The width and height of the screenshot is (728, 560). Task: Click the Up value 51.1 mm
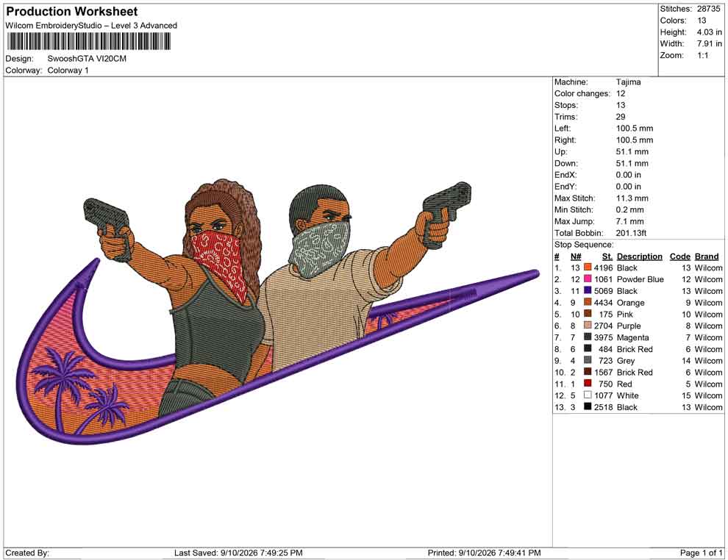point(632,151)
